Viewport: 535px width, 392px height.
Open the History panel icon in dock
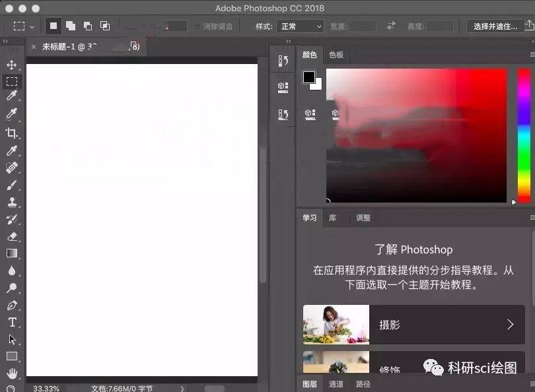coord(283,61)
